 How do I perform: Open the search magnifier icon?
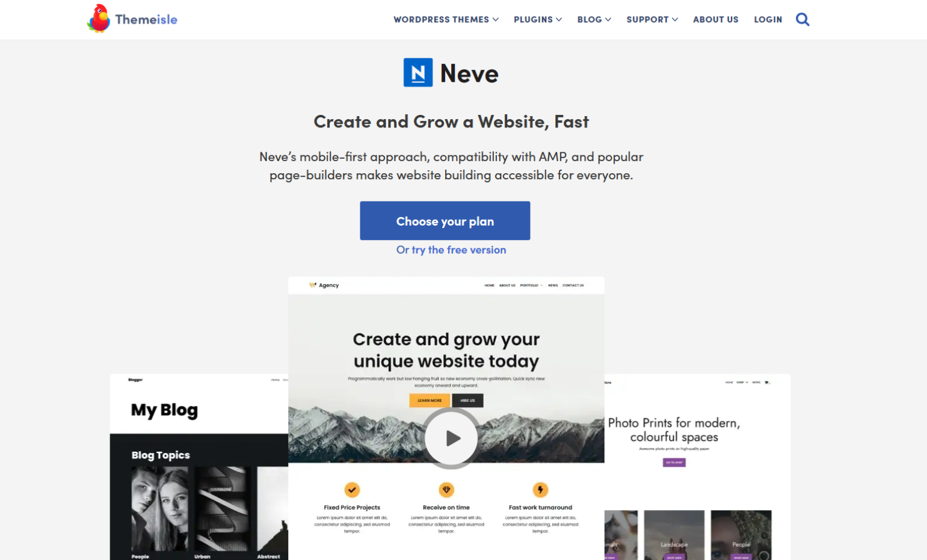tap(802, 19)
